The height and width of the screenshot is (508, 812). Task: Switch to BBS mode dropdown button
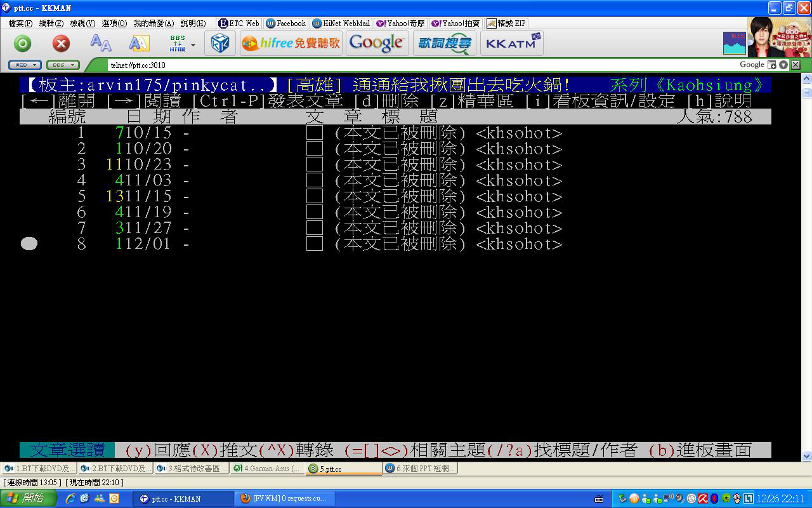pos(63,65)
